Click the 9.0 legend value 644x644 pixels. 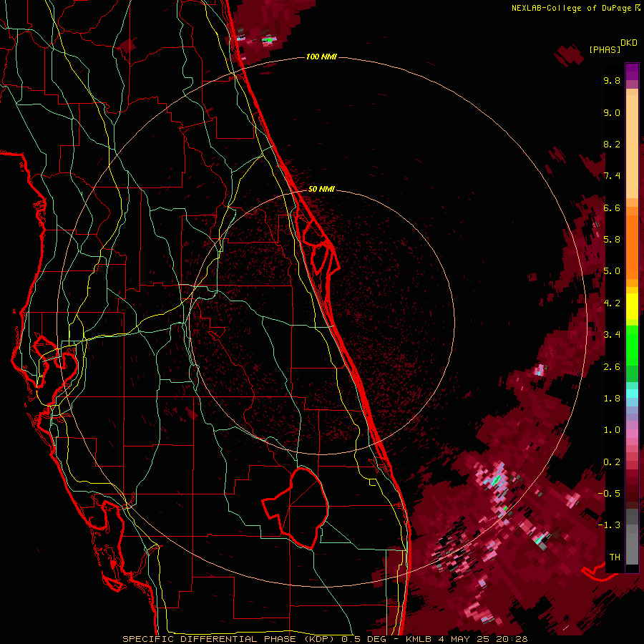(612, 112)
